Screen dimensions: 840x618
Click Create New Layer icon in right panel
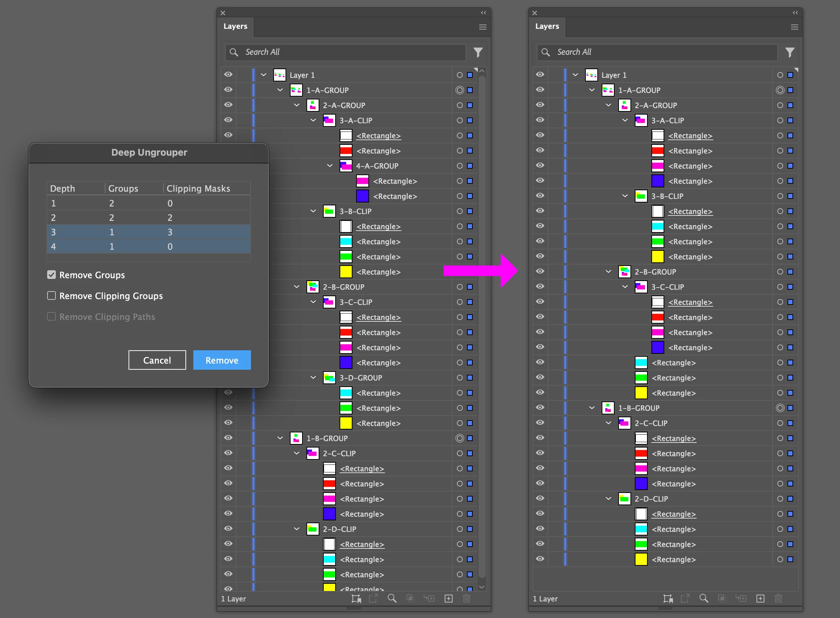(x=760, y=599)
